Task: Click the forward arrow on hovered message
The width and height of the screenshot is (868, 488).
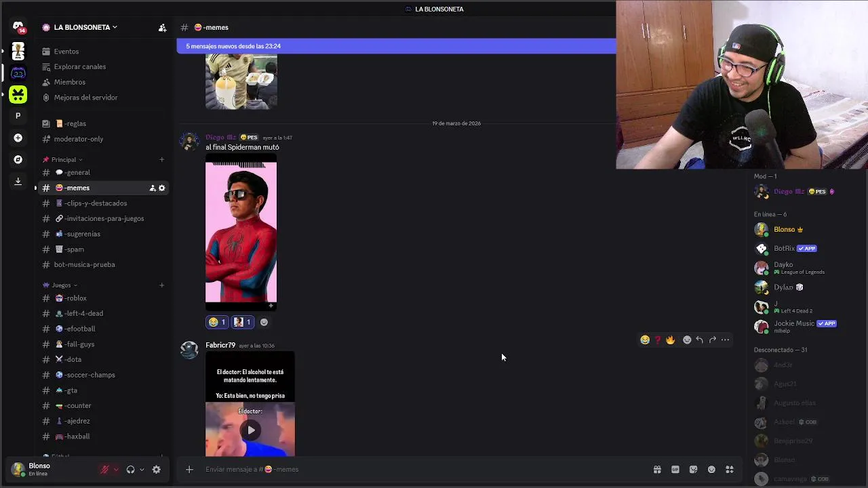Action: point(712,340)
